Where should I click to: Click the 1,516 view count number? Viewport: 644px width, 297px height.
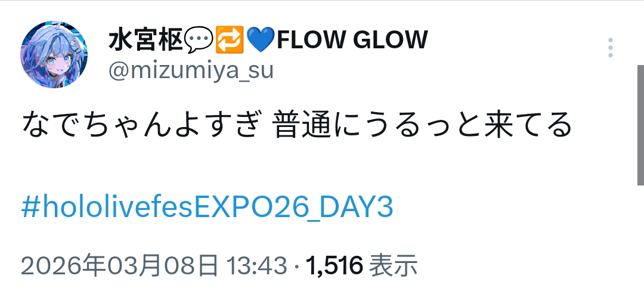pyautogui.click(x=335, y=266)
